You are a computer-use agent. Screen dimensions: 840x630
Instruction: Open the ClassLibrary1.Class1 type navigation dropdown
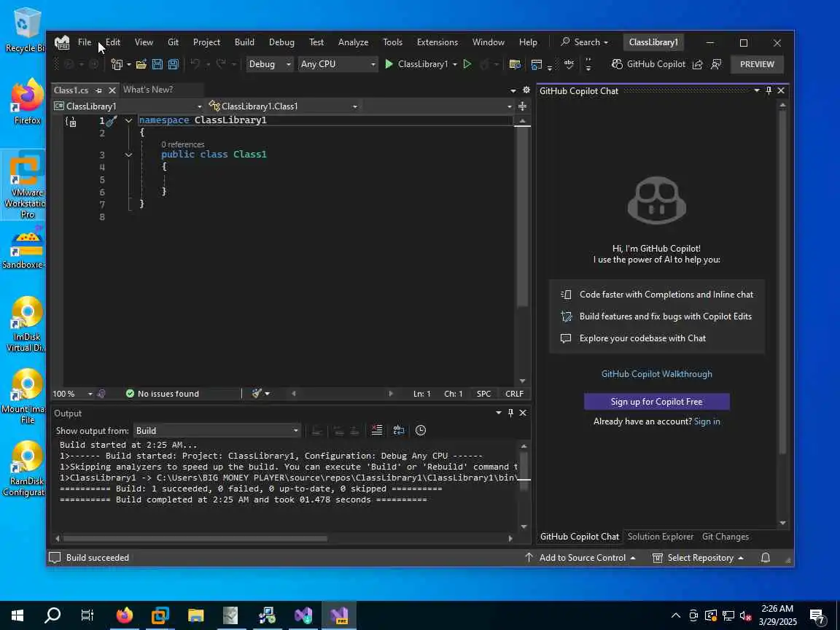[x=283, y=106]
